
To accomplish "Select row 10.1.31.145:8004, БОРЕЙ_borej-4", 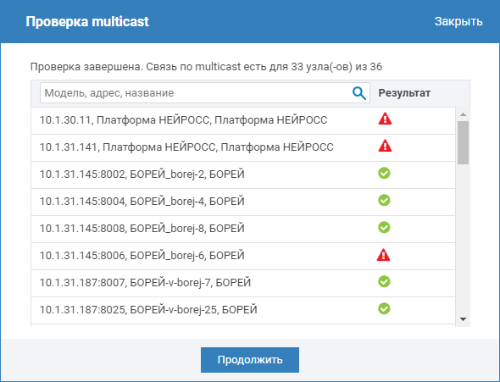I will point(243,202).
